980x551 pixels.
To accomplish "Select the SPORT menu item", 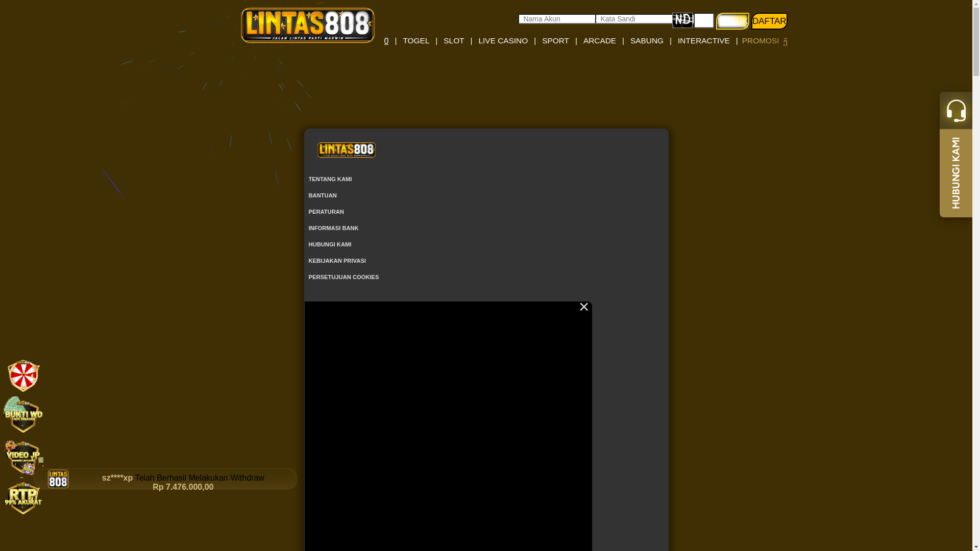I will coord(555,41).
